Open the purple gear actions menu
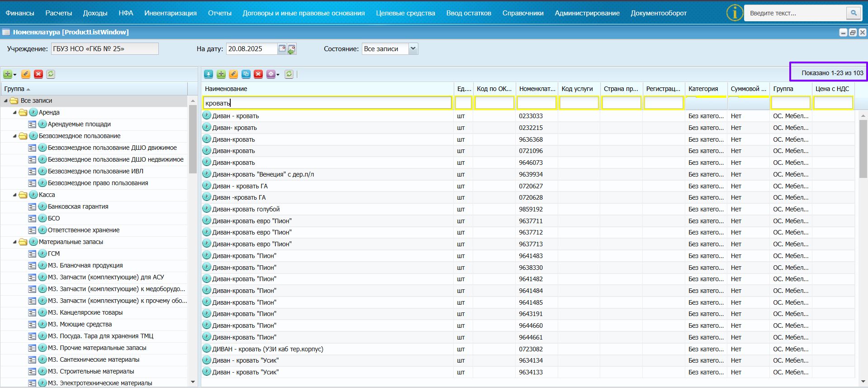The width and height of the screenshot is (868, 388). (x=273, y=74)
